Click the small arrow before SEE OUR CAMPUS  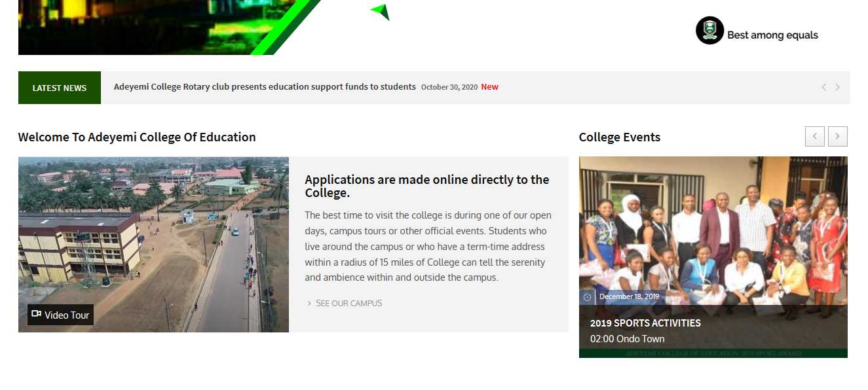(x=309, y=304)
